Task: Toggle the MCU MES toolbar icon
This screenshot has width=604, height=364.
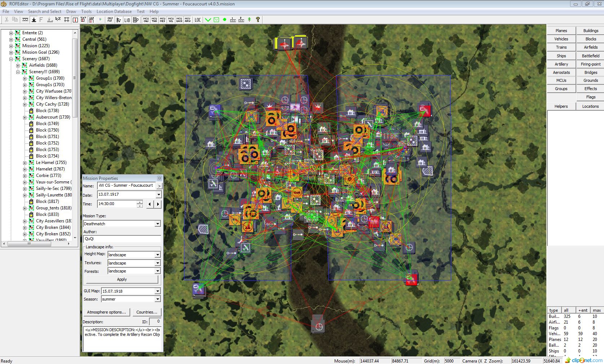Action: (163, 19)
